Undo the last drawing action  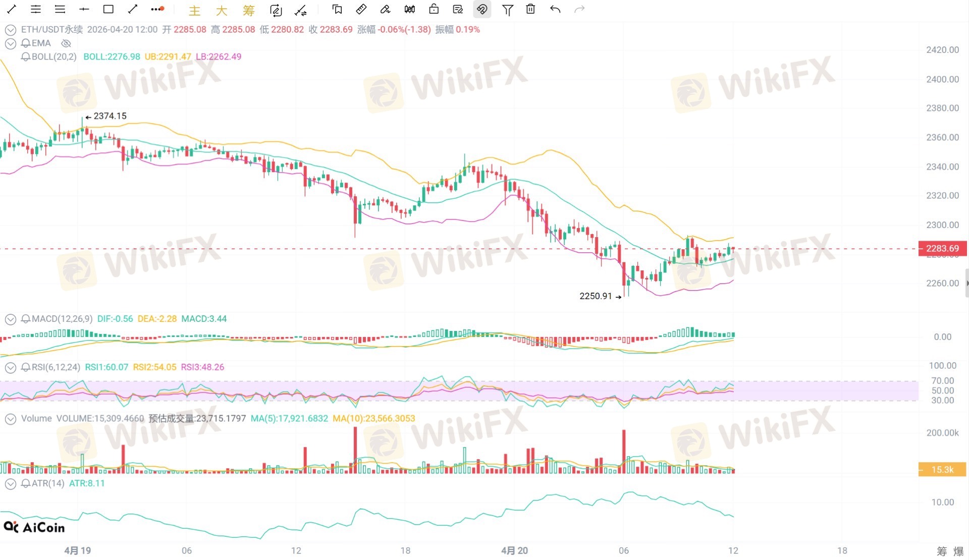(555, 9)
